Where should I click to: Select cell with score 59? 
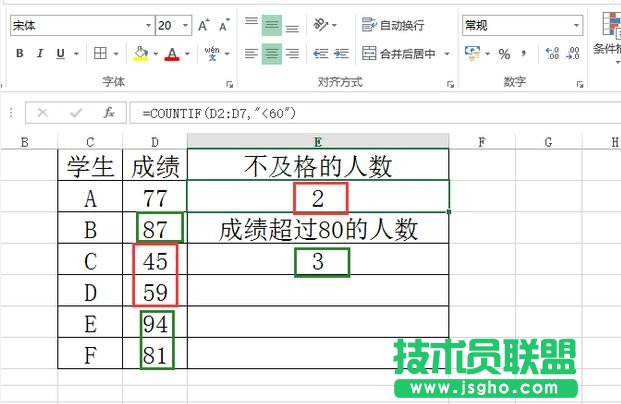click(155, 291)
